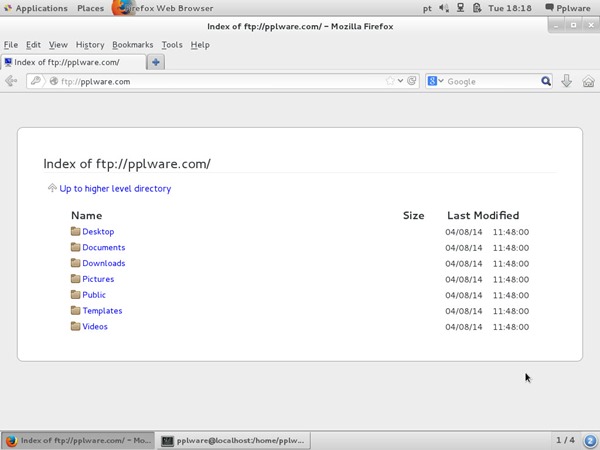Click the Pictures folder icon

[x=75, y=279]
